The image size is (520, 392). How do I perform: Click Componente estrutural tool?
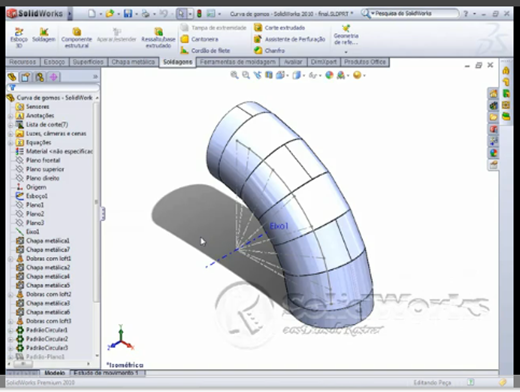click(x=76, y=37)
